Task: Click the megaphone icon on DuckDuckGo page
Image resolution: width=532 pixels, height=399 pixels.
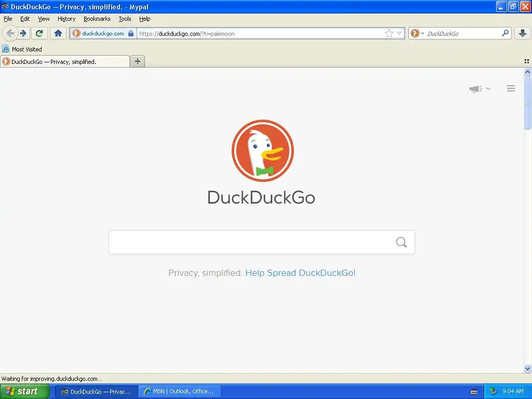Action: click(476, 89)
